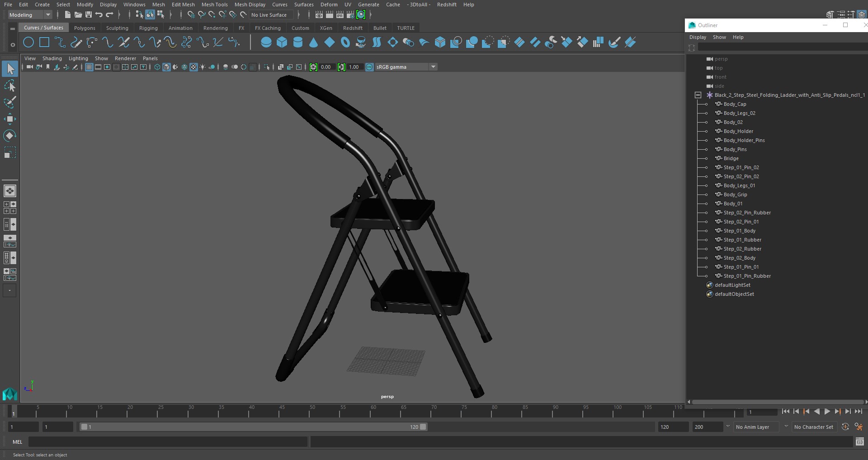The width and height of the screenshot is (868, 460).
Task: Activate the Paint Selection tool
Action: click(x=9, y=102)
